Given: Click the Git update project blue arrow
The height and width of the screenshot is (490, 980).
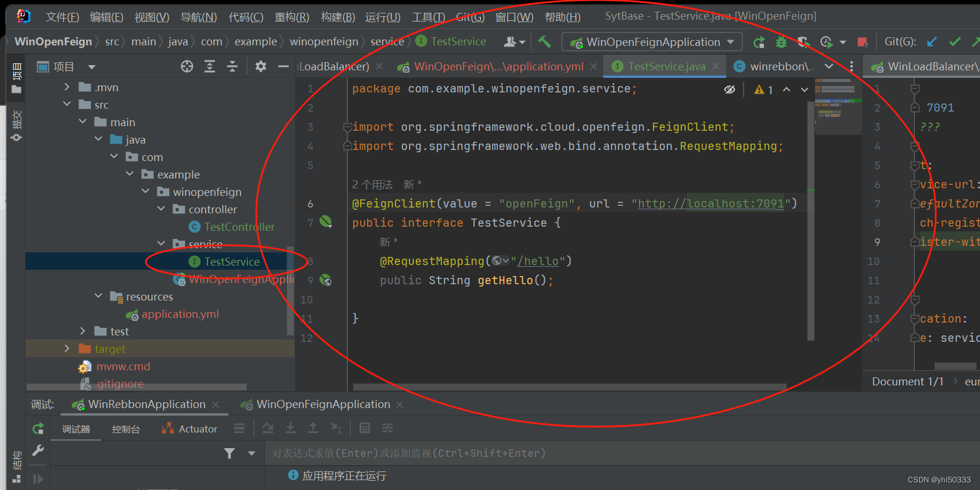Looking at the screenshot, I should pos(932,42).
